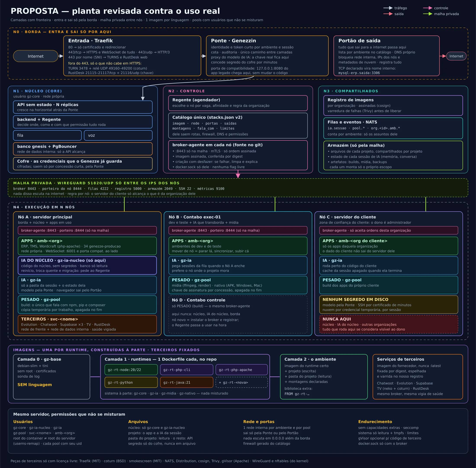
Task: Click the 'voz' box in N1
Action: pyautogui.click(x=118, y=135)
